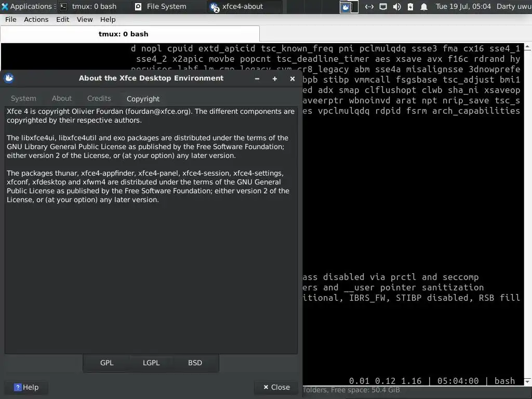Click the power manager battery icon
This screenshot has width=532, height=399.
pos(410,6)
